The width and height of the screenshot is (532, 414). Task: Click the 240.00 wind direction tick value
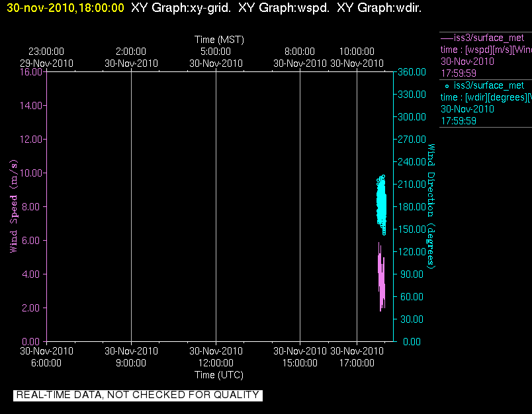coord(412,162)
